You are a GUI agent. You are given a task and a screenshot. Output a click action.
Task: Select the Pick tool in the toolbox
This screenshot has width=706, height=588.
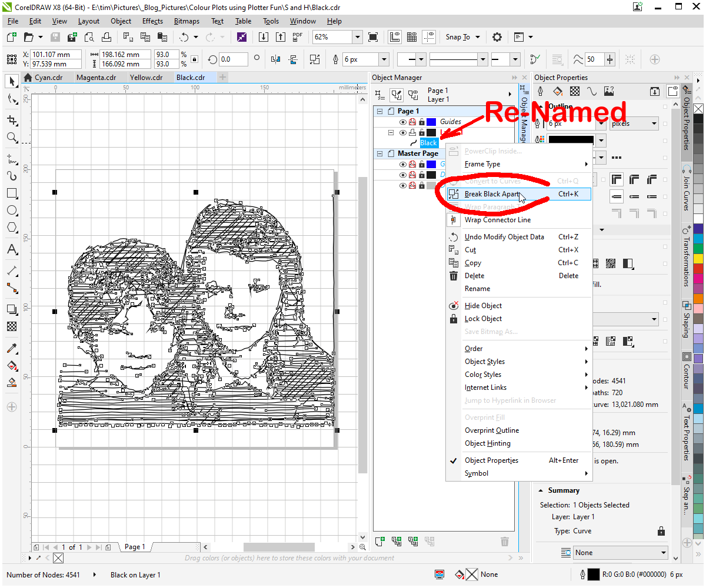(12, 82)
